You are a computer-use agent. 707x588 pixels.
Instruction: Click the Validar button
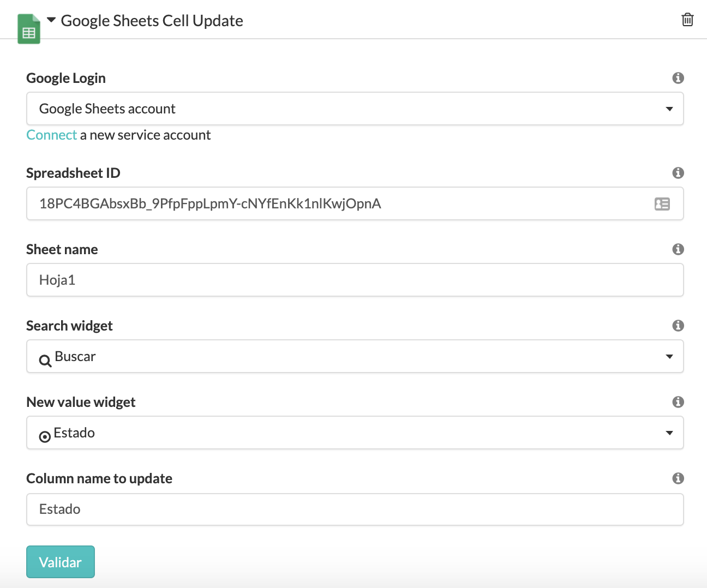coord(61,562)
